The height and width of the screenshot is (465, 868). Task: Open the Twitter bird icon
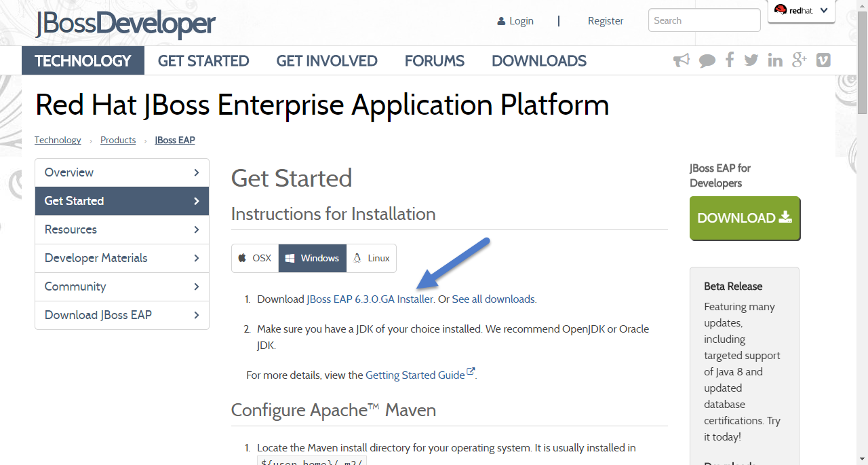click(x=751, y=60)
